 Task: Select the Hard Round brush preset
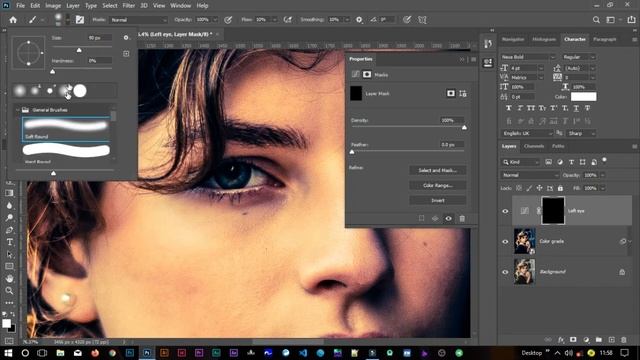pos(66,153)
